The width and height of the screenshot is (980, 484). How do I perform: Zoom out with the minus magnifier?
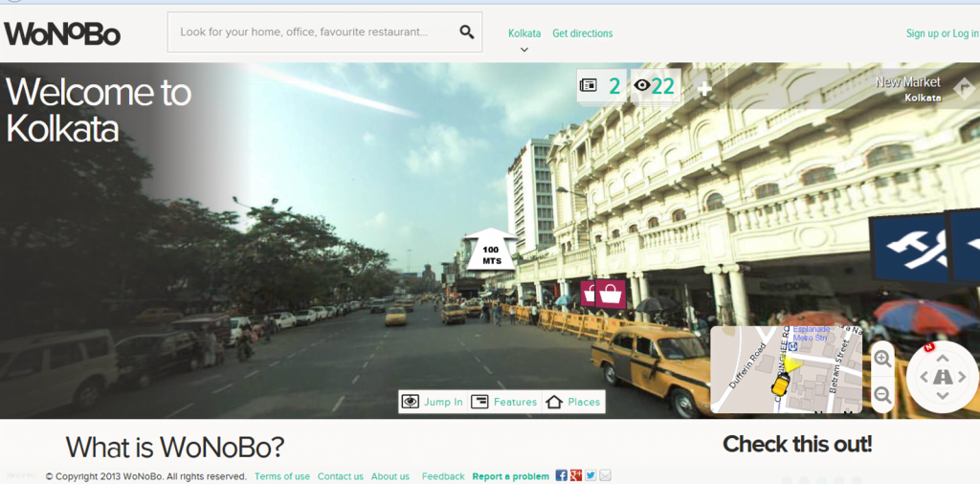(x=882, y=395)
